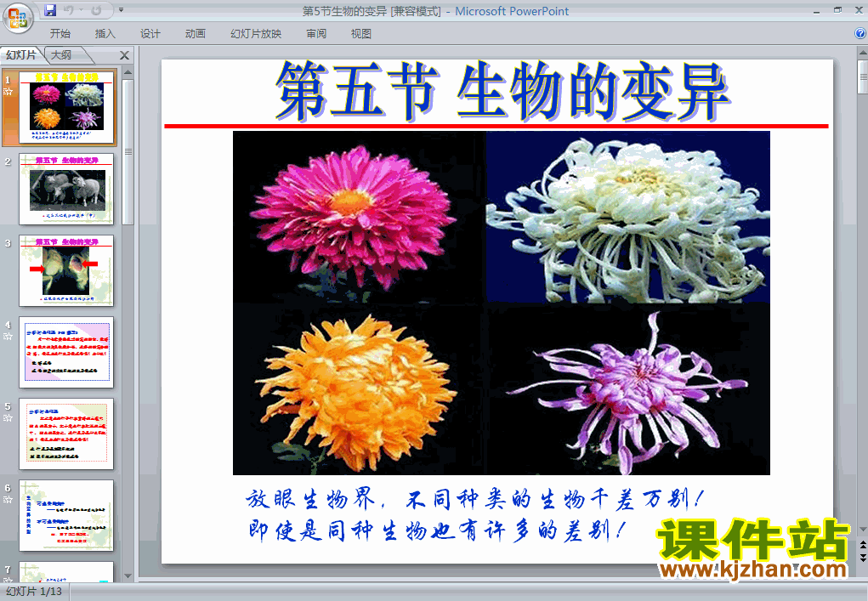Switch to the 幻灯片 pane tab
The width and height of the screenshot is (868, 601).
(x=21, y=54)
